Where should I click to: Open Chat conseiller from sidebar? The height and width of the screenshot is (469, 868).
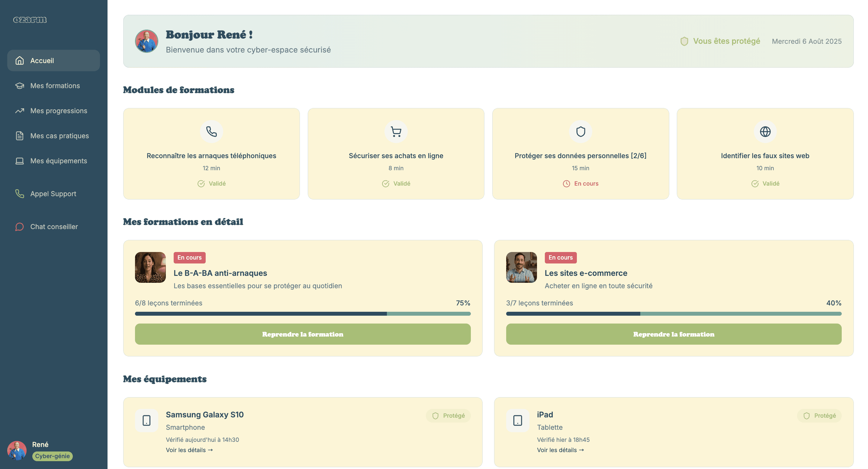(54, 227)
